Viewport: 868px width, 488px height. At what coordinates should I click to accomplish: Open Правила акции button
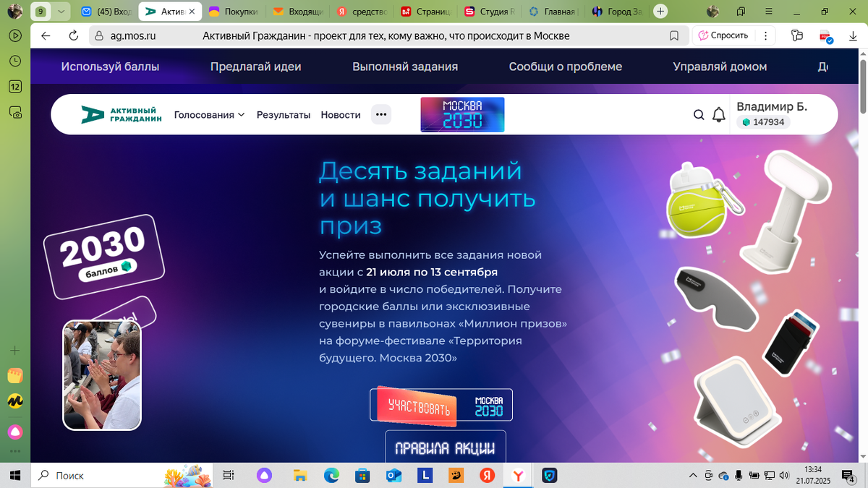click(446, 448)
